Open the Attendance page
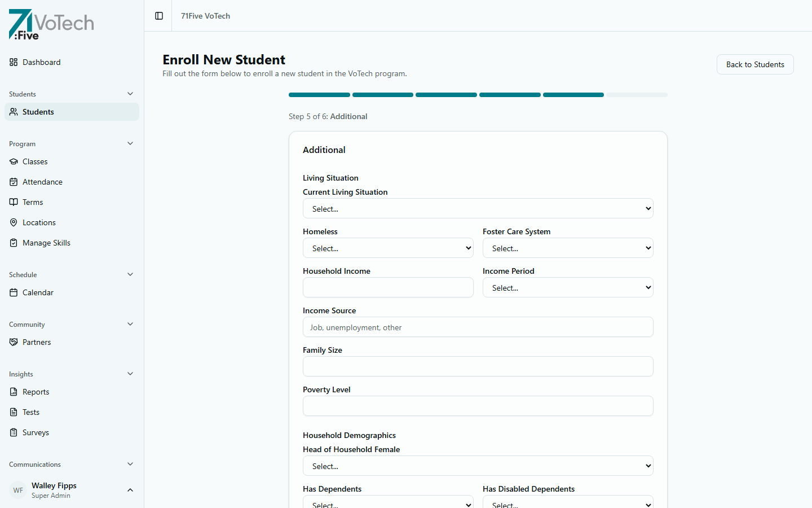The height and width of the screenshot is (508, 812). (42, 182)
